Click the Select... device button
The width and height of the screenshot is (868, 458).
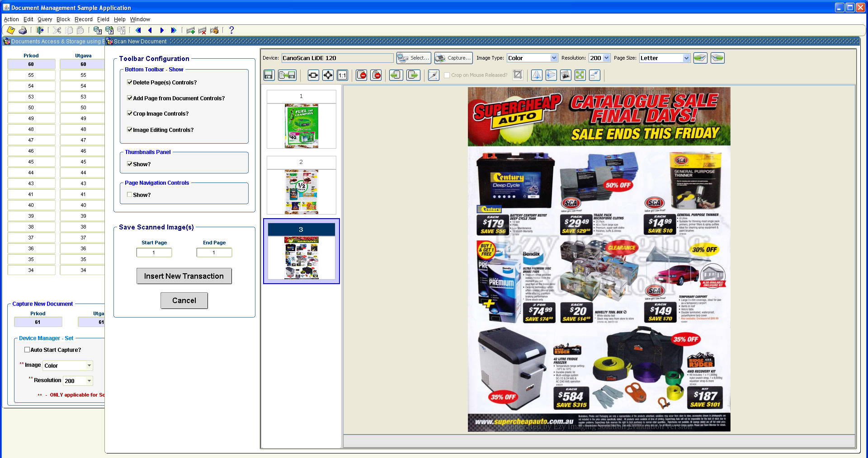414,58
